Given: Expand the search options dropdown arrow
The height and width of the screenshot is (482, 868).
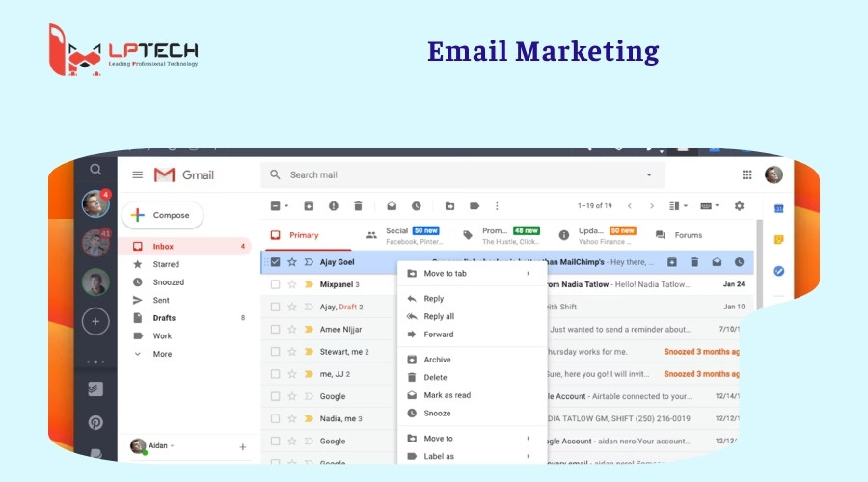Looking at the screenshot, I should [x=649, y=174].
